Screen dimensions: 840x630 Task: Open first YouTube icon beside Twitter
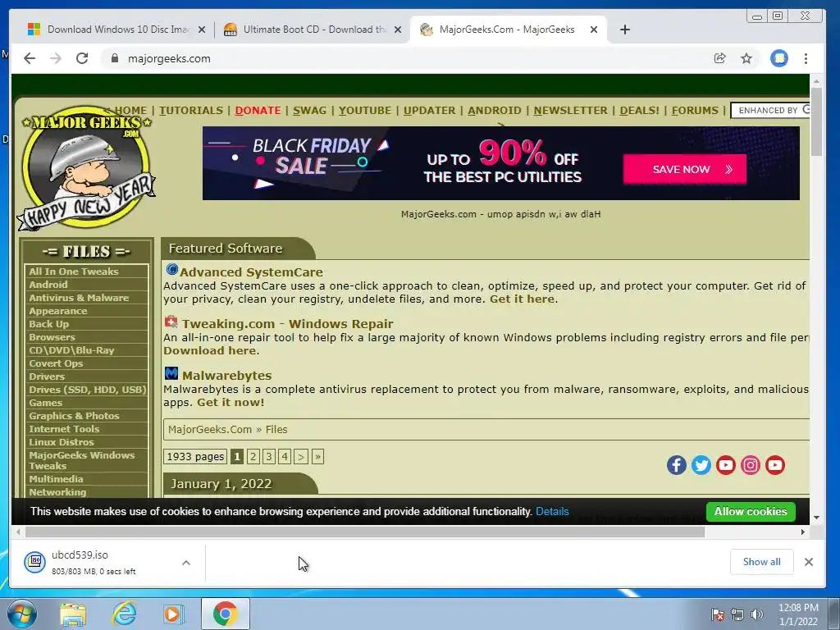(726, 465)
